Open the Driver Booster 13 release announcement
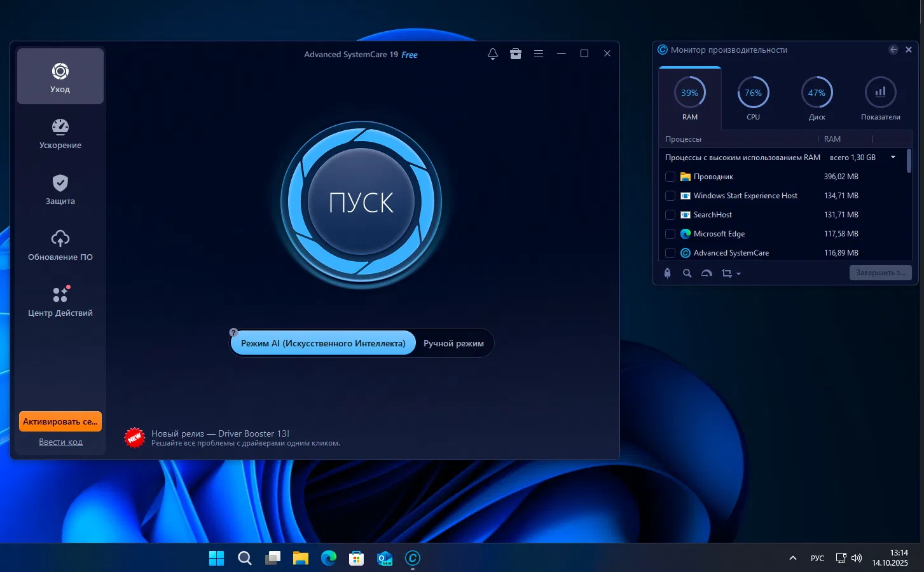This screenshot has height=572, width=924. (x=245, y=437)
